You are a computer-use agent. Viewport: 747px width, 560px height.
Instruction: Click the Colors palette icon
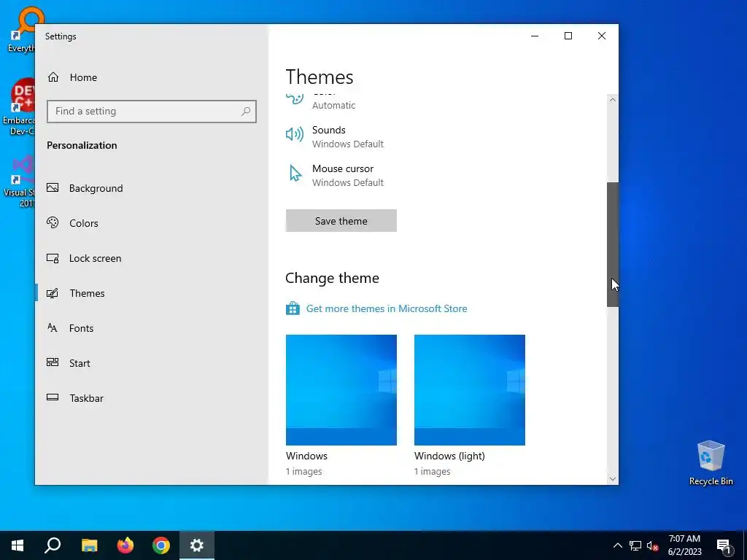tap(53, 222)
